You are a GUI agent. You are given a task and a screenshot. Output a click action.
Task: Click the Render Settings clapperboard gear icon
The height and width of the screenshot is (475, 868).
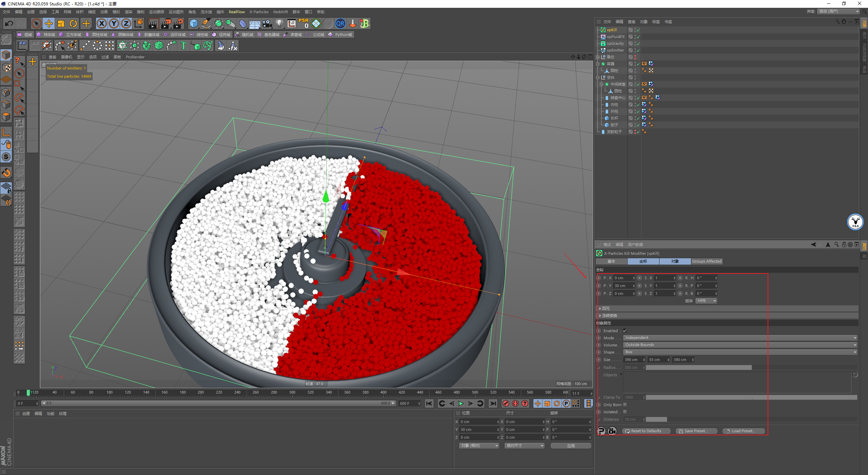coord(178,23)
